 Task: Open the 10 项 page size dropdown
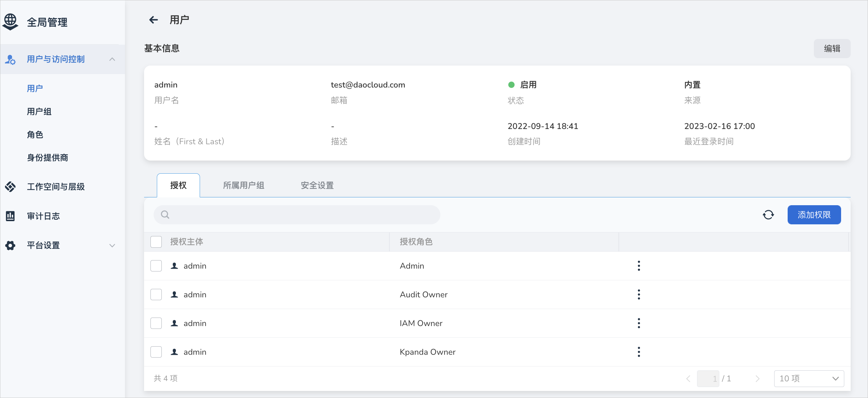tap(809, 379)
